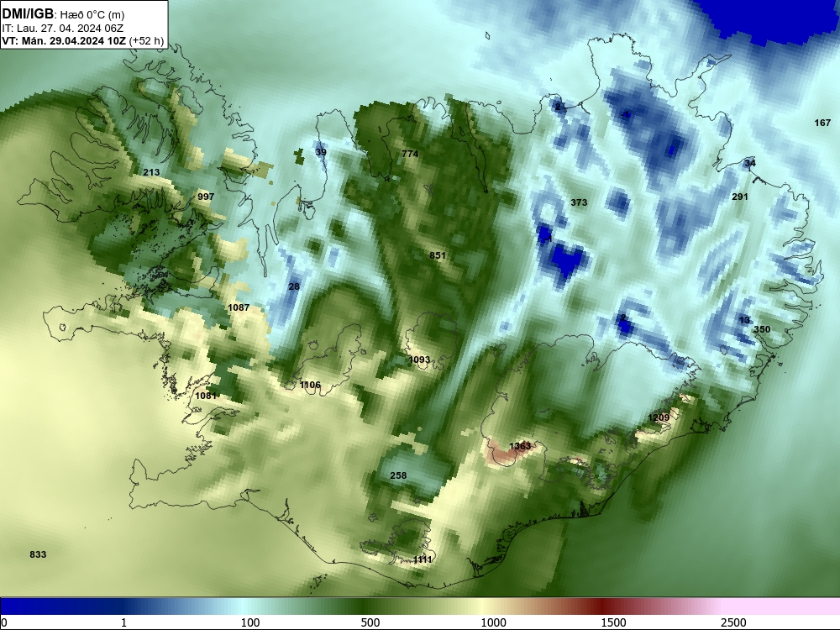
Task: Click the 28 map value
Action: [294, 286]
